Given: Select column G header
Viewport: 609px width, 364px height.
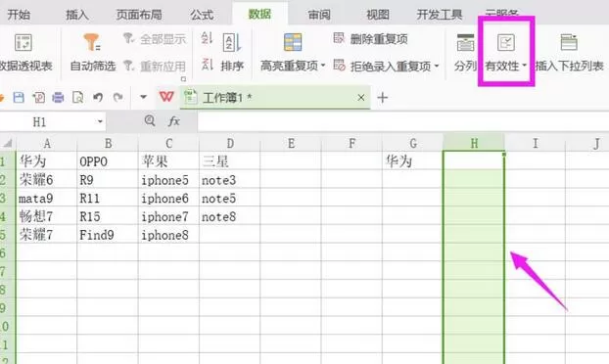Looking at the screenshot, I should click(413, 143).
